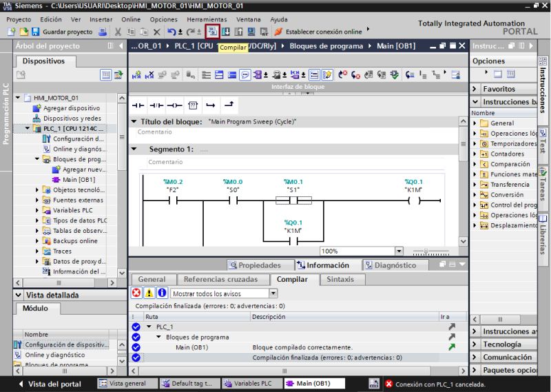Screen dimensions: 551x392
Task: Open the 100% zoom dropdown
Action: [399, 251]
